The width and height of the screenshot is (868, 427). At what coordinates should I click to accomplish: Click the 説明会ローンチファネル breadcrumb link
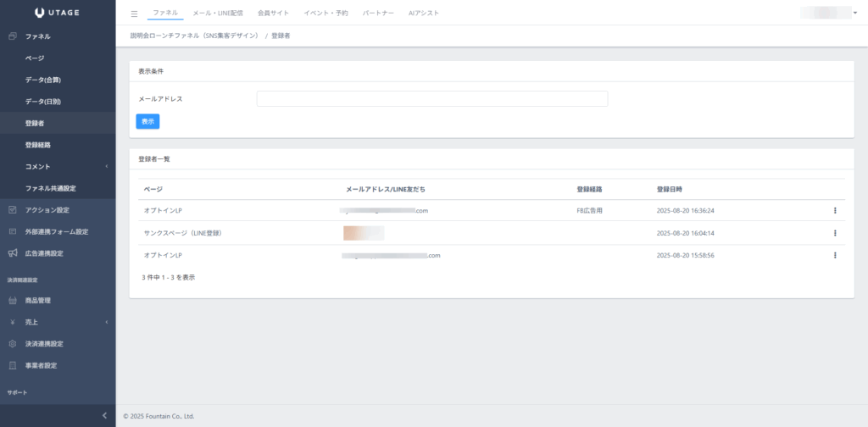tap(193, 36)
